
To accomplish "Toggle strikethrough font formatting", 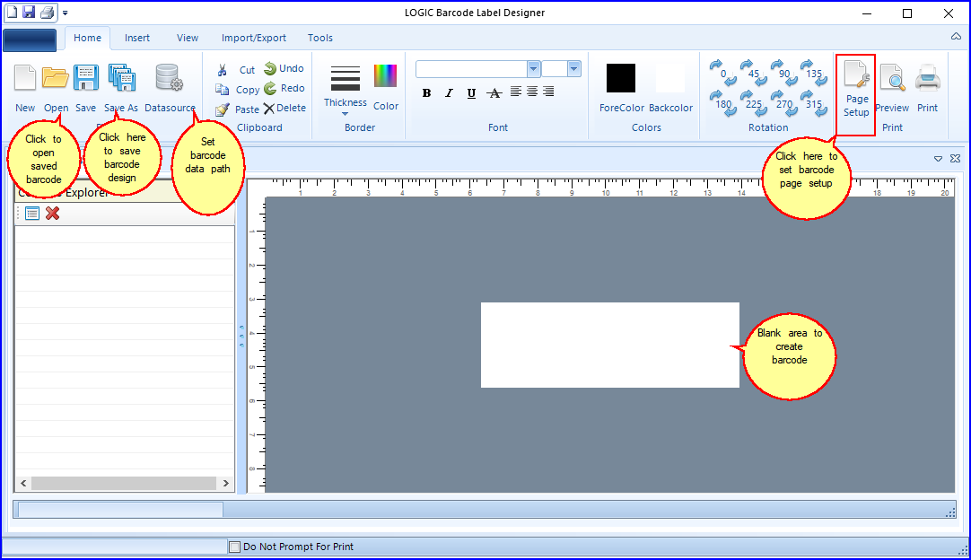I will (x=494, y=93).
